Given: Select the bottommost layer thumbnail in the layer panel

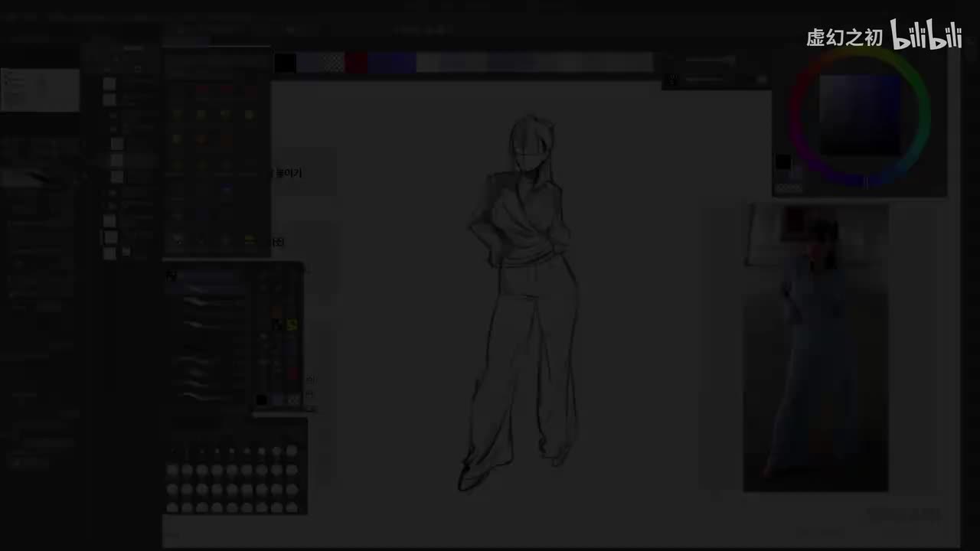Looking at the screenshot, I should [x=109, y=253].
